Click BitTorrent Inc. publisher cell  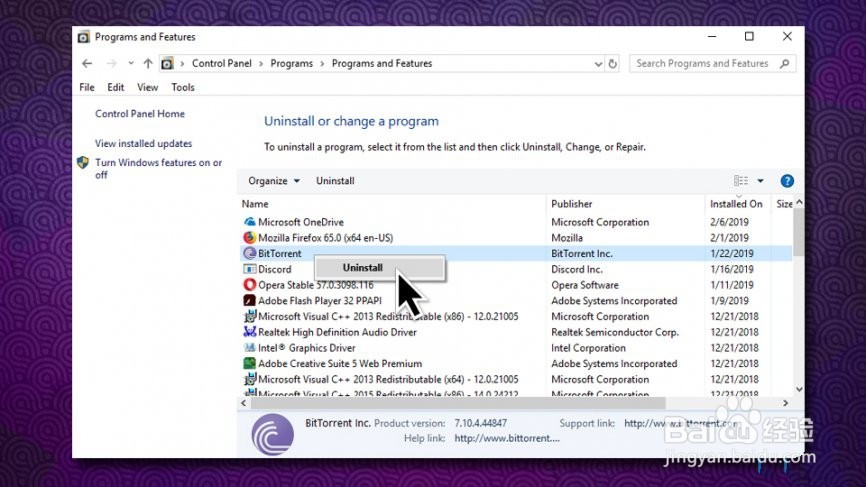coord(582,253)
